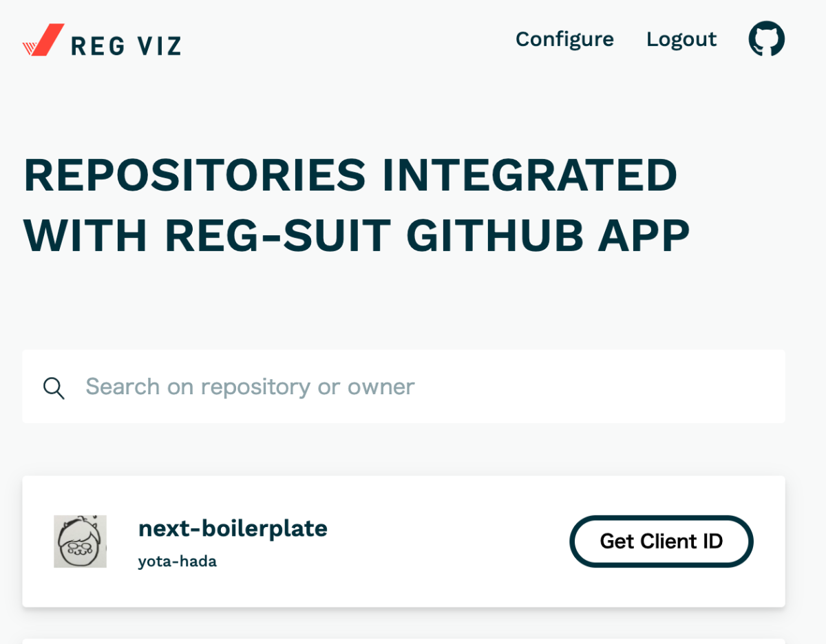826x644 pixels.
Task: Open the GitHub octocat icon link
Action: point(766,39)
